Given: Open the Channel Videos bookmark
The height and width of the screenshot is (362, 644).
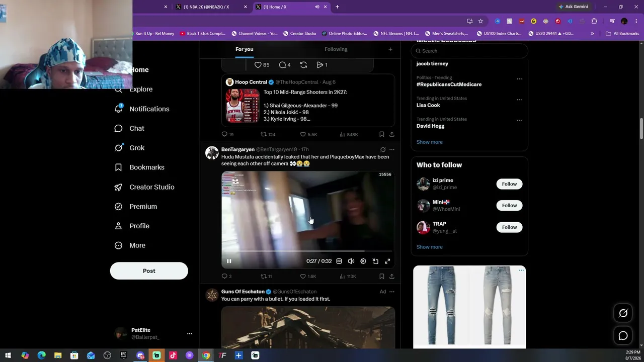Looking at the screenshot, I should (255, 34).
